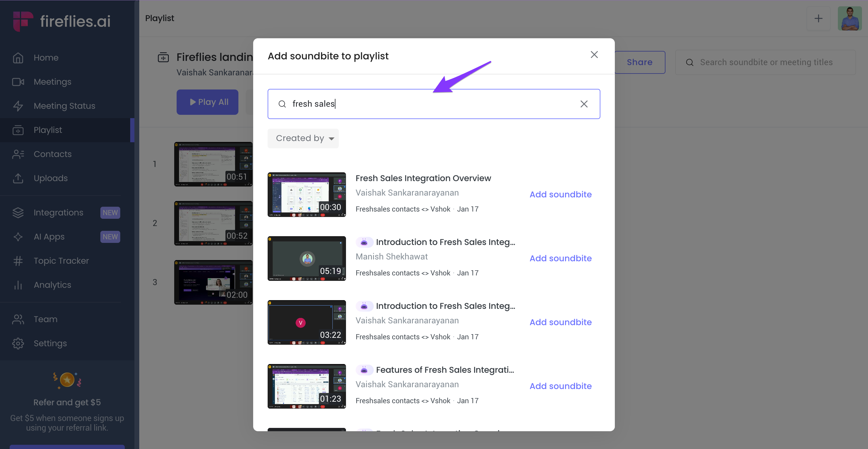868x449 pixels.
Task: Click the Playlist sidebar icon
Action: tap(18, 130)
